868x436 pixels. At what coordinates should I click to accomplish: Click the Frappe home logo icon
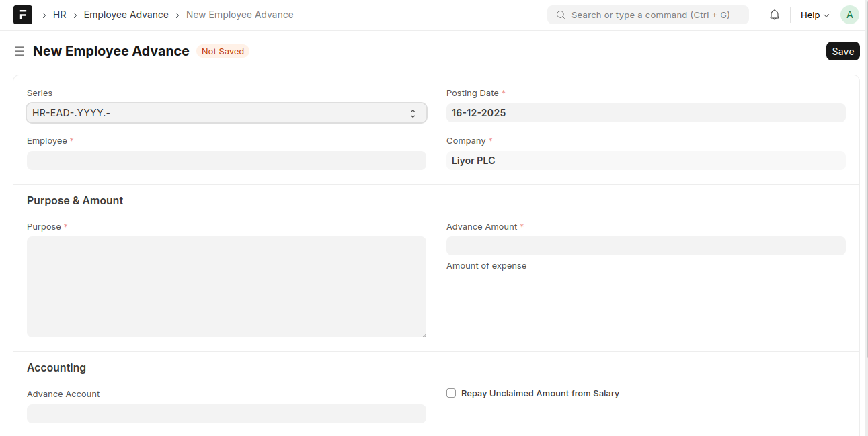tap(23, 15)
